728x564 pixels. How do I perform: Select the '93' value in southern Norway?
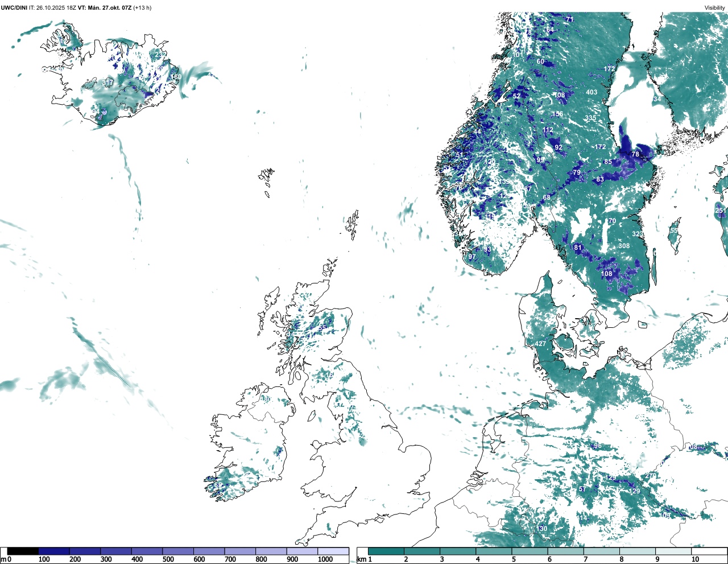click(x=487, y=249)
